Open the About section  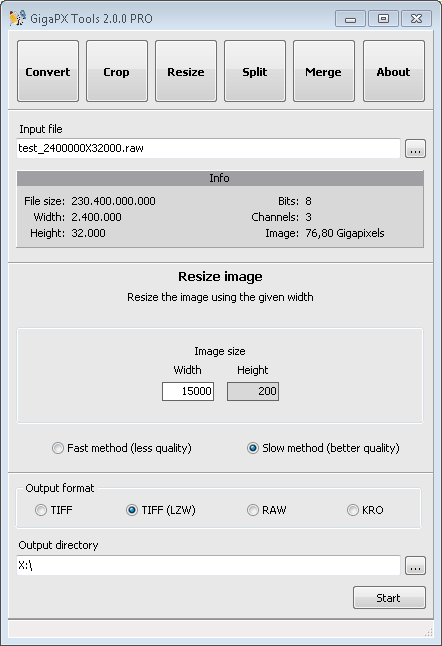[x=394, y=71]
